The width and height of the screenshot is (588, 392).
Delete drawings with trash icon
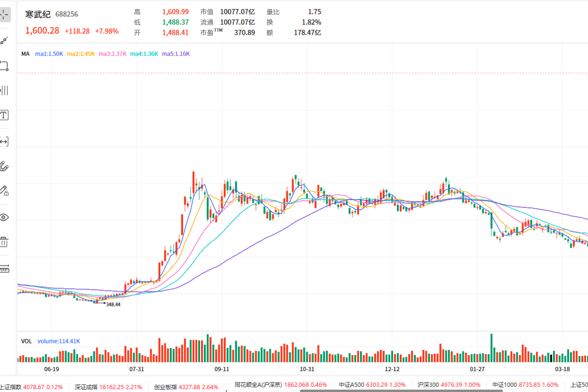pos(4,242)
